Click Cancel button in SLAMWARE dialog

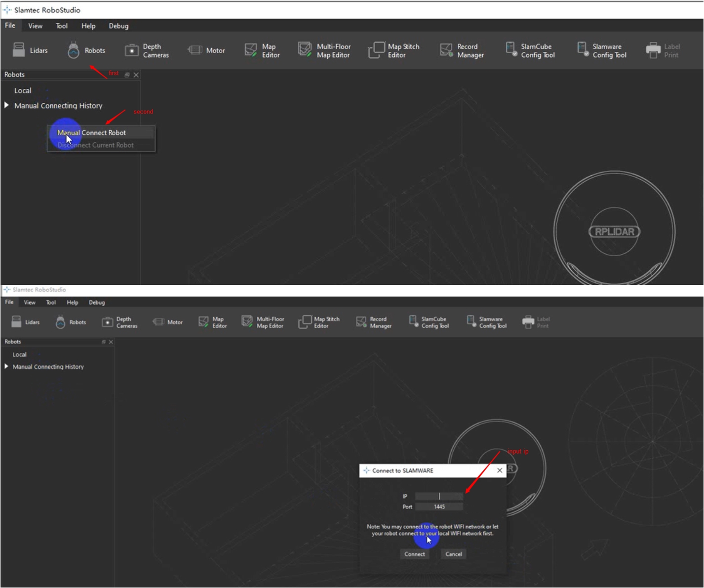(454, 554)
